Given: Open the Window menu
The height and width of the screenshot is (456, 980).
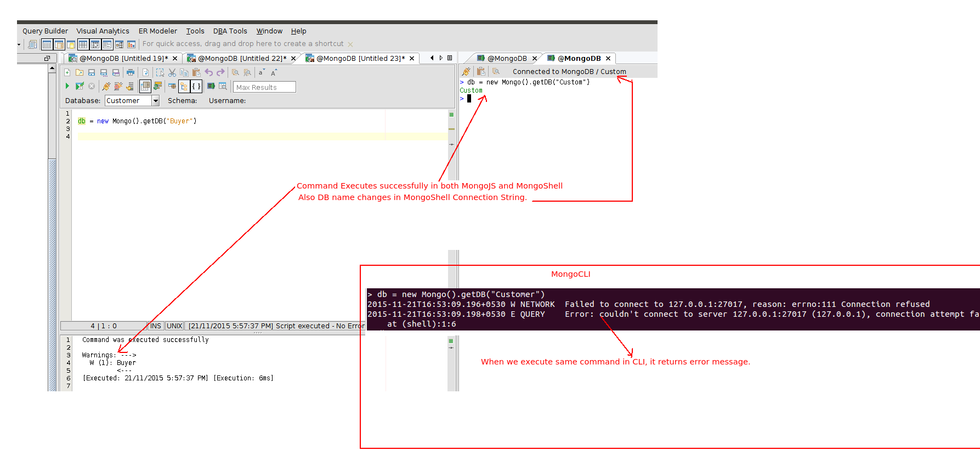Looking at the screenshot, I should (x=269, y=31).
